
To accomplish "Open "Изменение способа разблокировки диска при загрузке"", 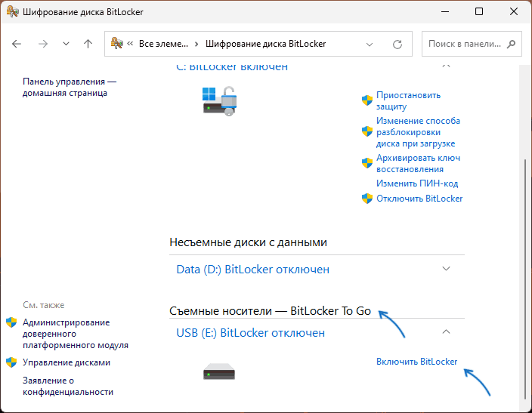I will point(418,132).
